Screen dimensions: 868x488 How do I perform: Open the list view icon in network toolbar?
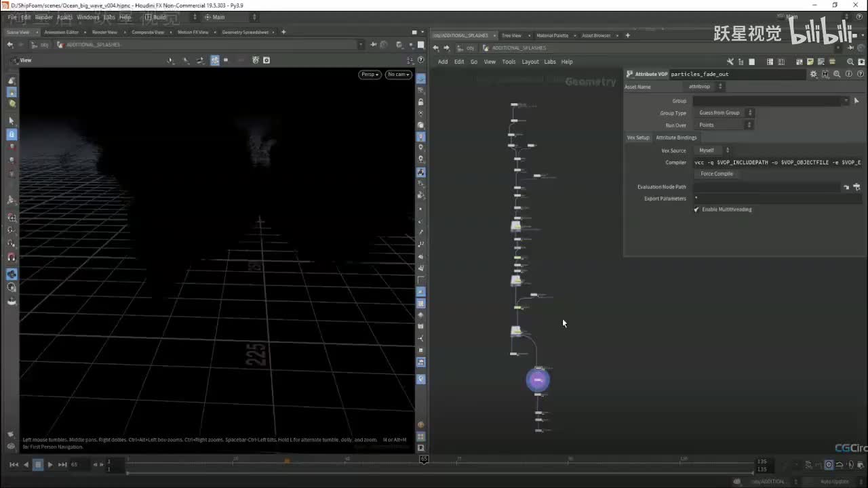click(x=751, y=62)
